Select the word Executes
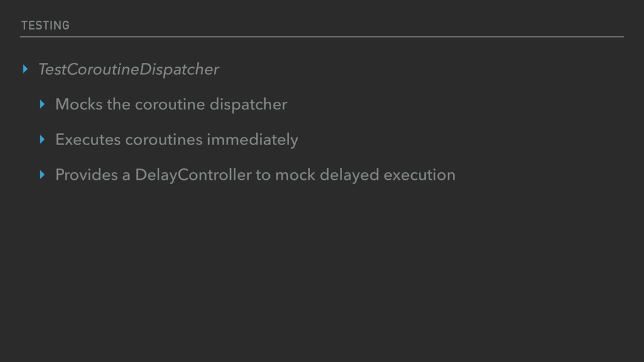The height and width of the screenshot is (362, 644). pos(88,140)
